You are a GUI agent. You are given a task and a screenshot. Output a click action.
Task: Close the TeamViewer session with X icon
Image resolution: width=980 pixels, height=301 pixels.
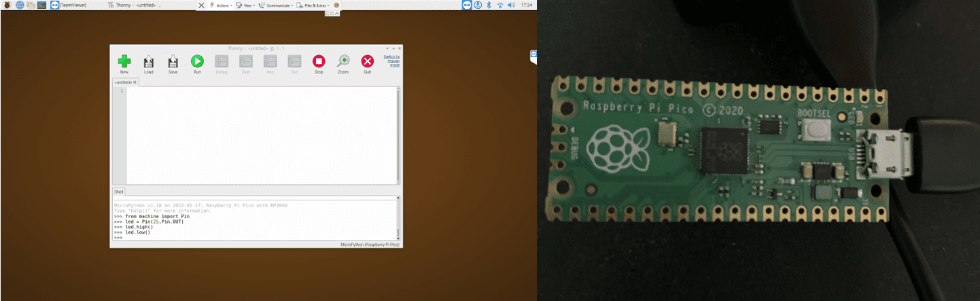(x=200, y=5)
